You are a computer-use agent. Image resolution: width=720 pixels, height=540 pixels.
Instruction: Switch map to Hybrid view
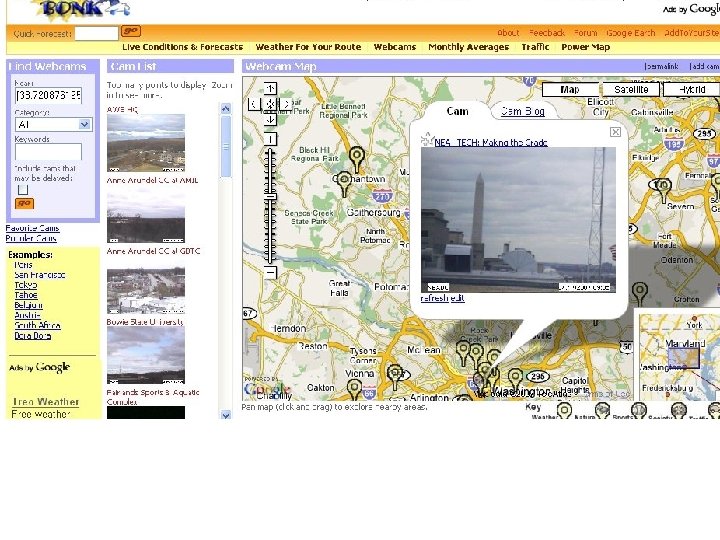(x=692, y=90)
